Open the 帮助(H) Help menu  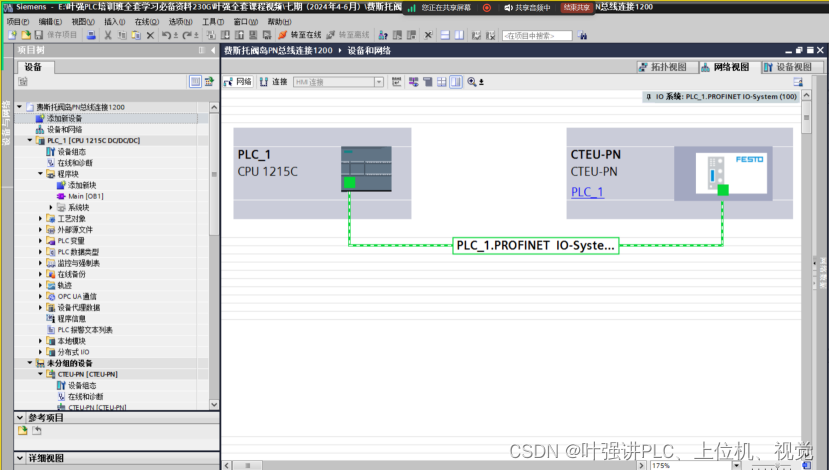[279, 22]
